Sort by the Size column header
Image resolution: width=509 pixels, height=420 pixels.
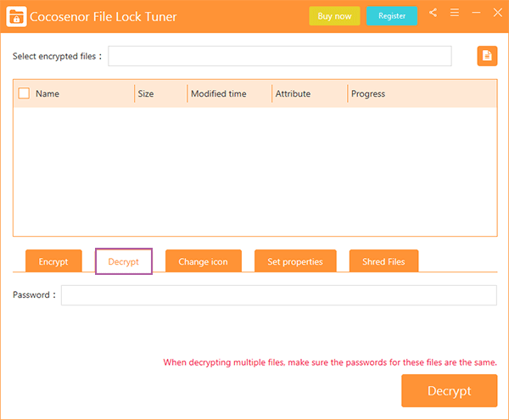tap(146, 93)
